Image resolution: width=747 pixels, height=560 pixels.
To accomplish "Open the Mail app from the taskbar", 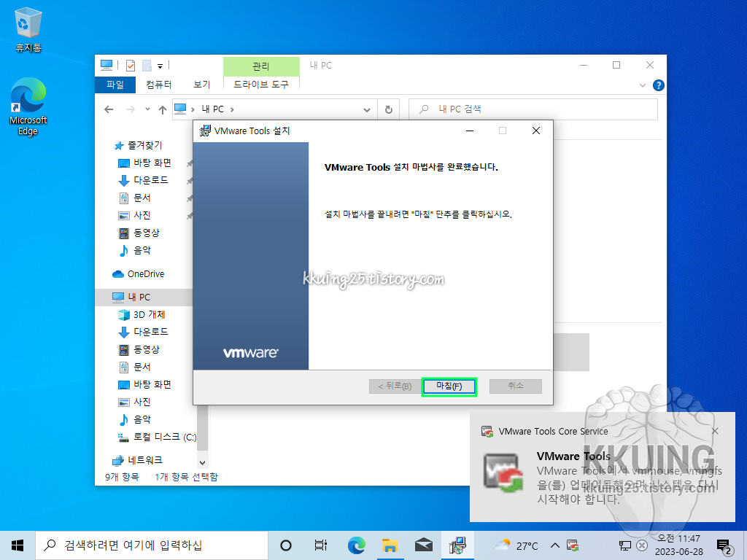I will 424,545.
